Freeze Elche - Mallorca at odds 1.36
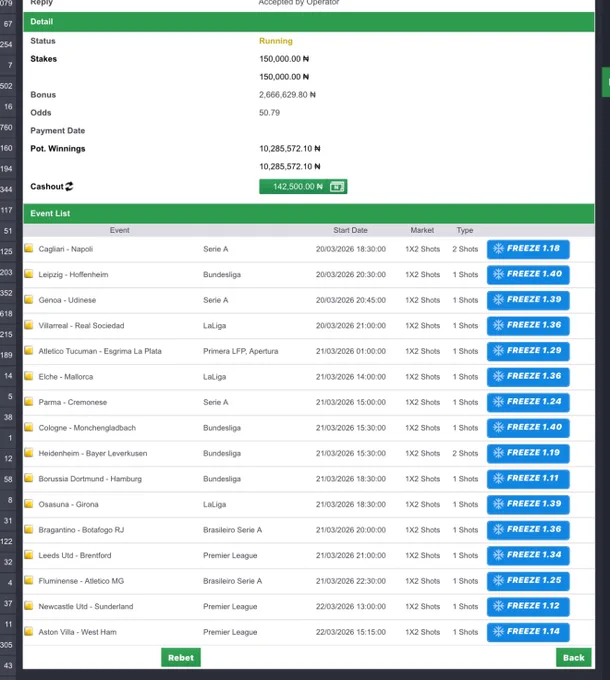Screen dimensions: 610x680 pos(528,377)
